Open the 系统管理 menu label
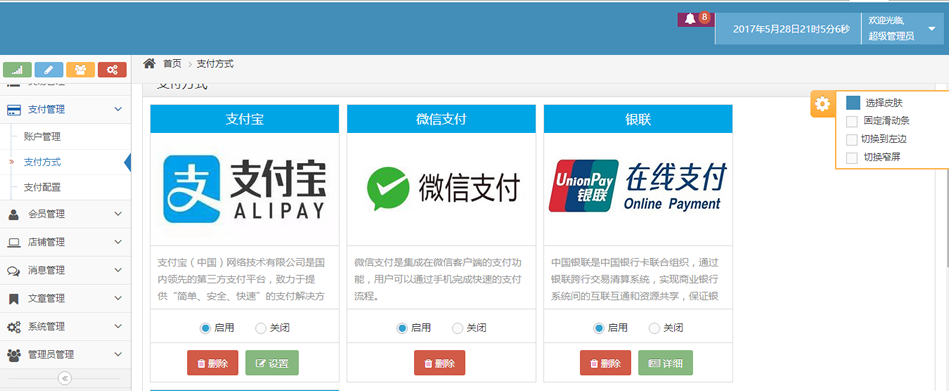This screenshot has width=949, height=391. (47, 327)
